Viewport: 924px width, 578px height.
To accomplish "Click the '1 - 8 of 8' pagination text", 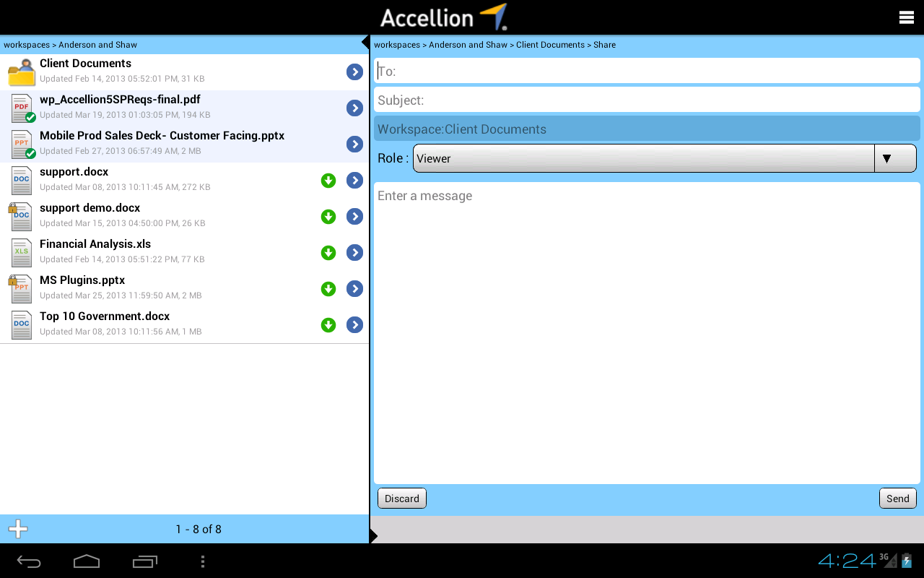I will click(199, 530).
